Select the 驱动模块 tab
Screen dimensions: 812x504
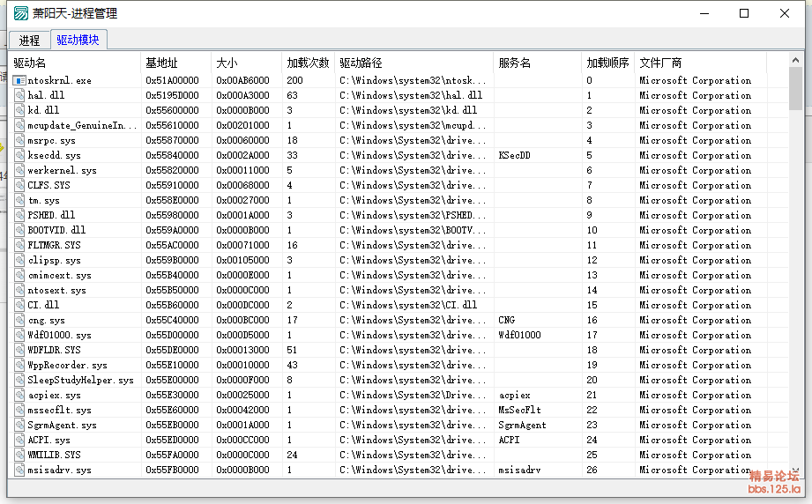pos(78,40)
